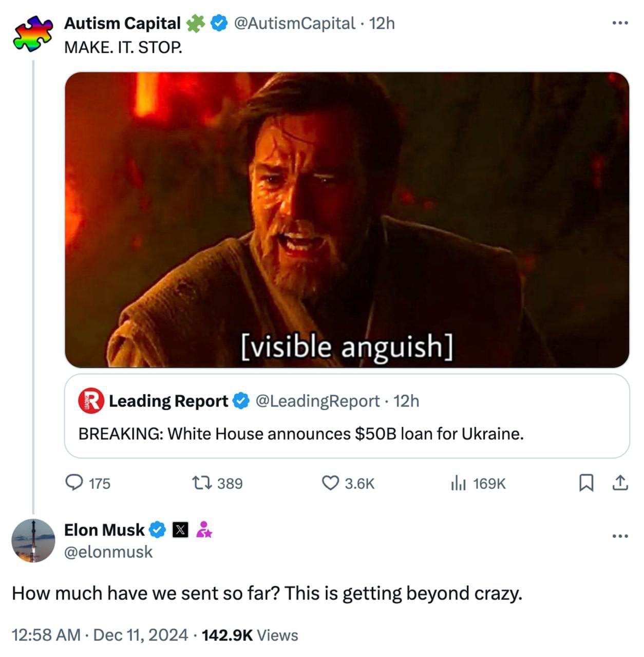Click the Dec 11, 2024 timestamp
The width and height of the screenshot is (644, 657).
(x=141, y=635)
